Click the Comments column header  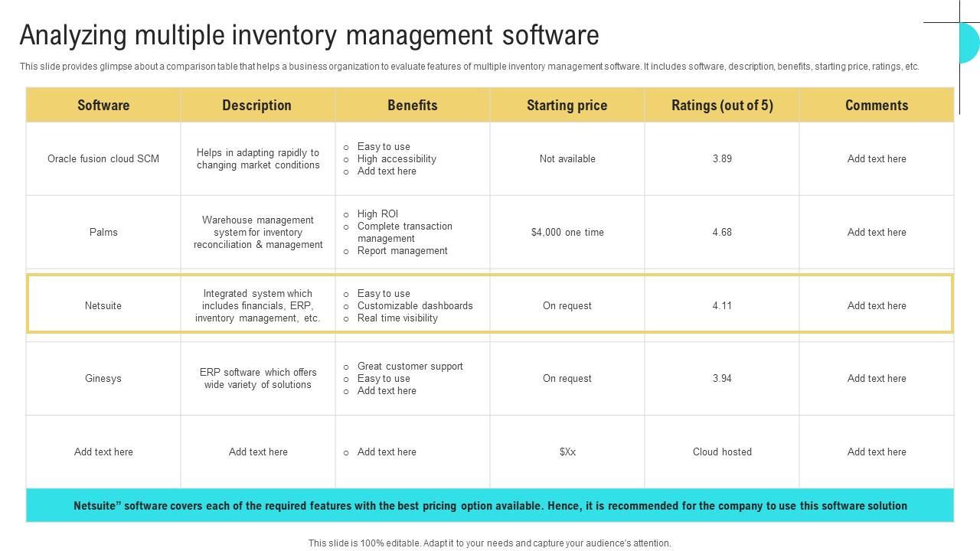coord(877,106)
